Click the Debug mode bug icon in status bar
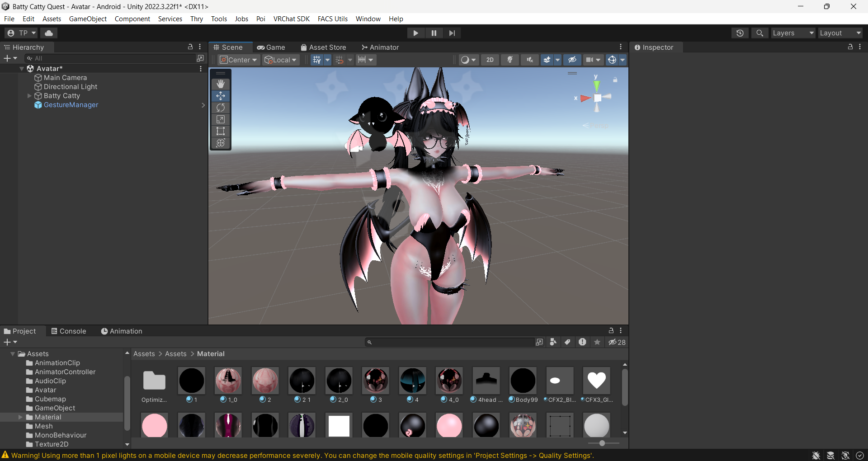The image size is (868, 461). tap(816, 456)
